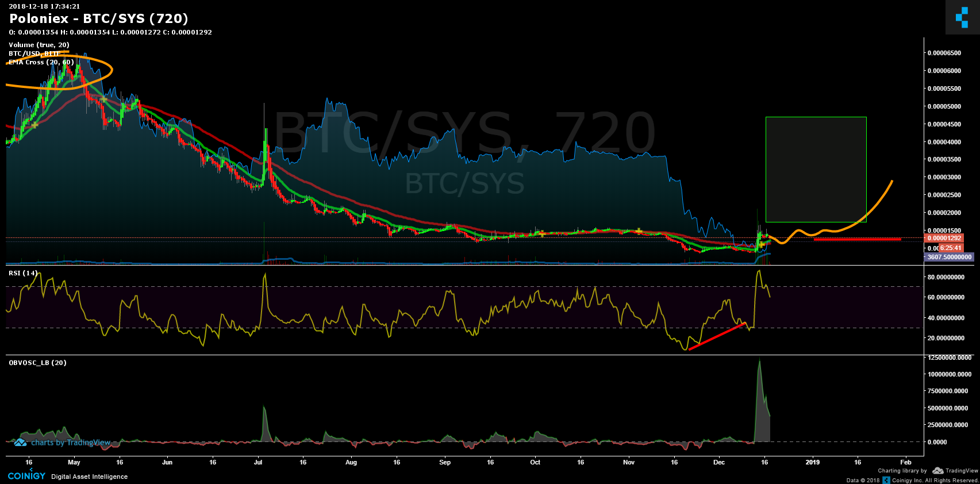Click the 'Sep' label on the time axis
Viewport: 980px width, 484px height.
click(x=445, y=462)
